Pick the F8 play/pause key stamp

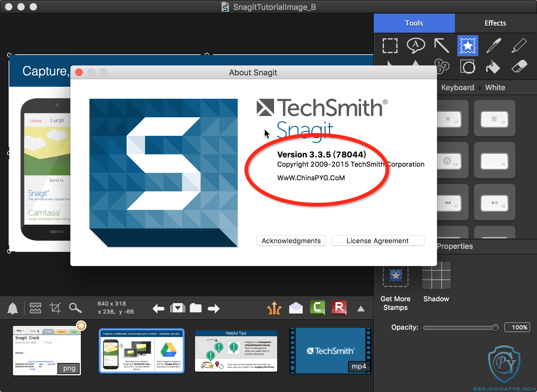pos(494,202)
